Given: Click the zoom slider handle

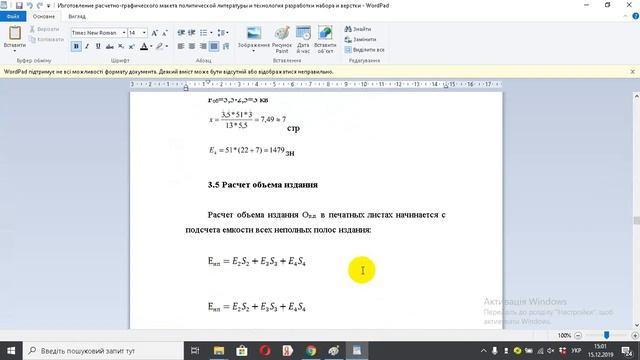Looking at the screenshot, I should tap(607, 335).
